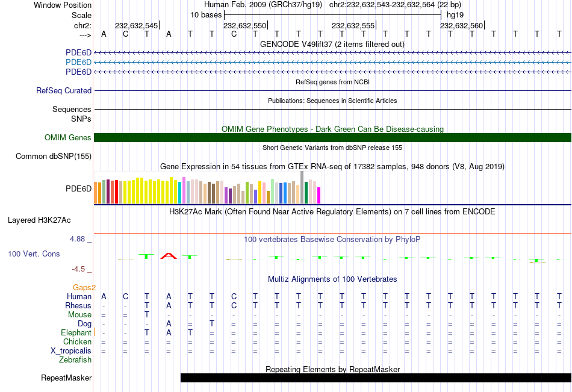Open the Repeating Elements by RepeatMasker title
The width and height of the screenshot is (572, 392).
pos(332,369)
